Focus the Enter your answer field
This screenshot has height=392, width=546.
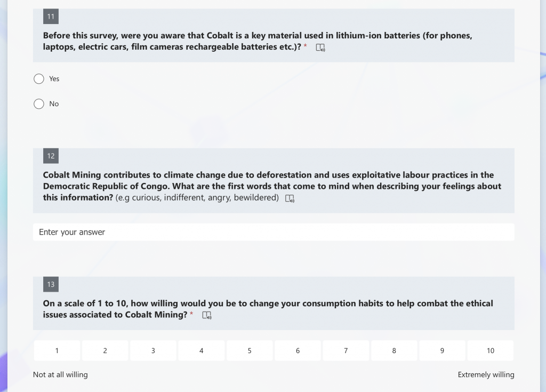[274, 232]
